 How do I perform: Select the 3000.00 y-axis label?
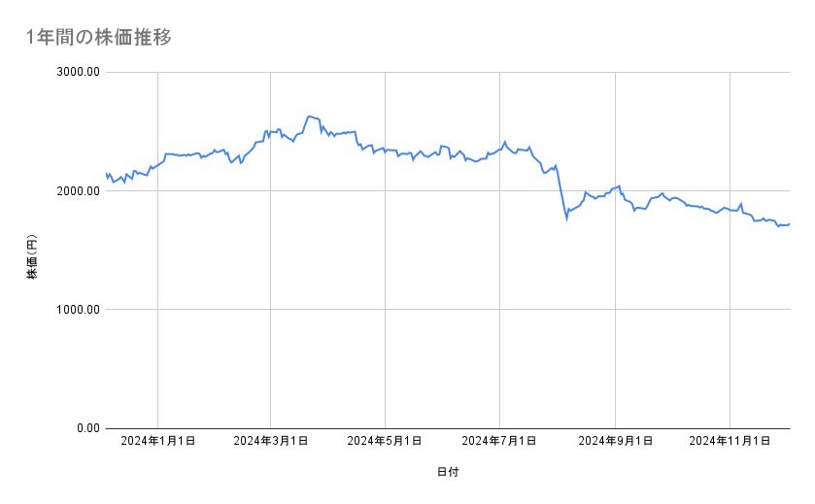(78, 73)
